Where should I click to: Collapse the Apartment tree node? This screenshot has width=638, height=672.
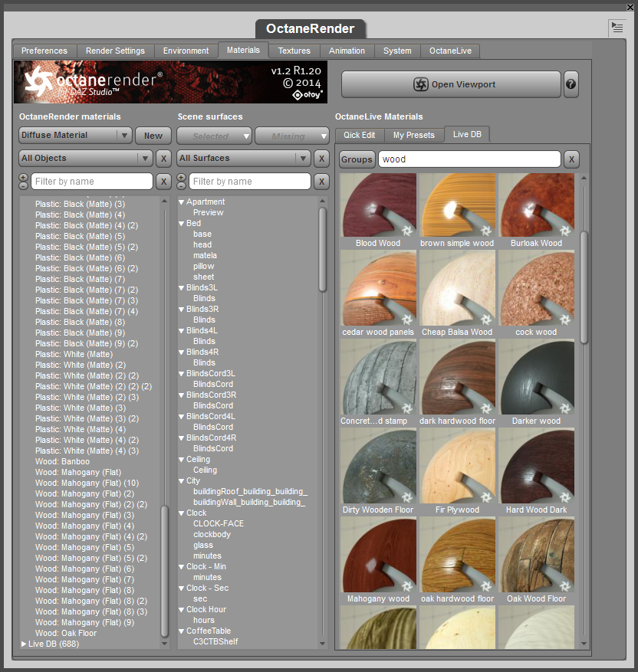click(x=182, y=202)
